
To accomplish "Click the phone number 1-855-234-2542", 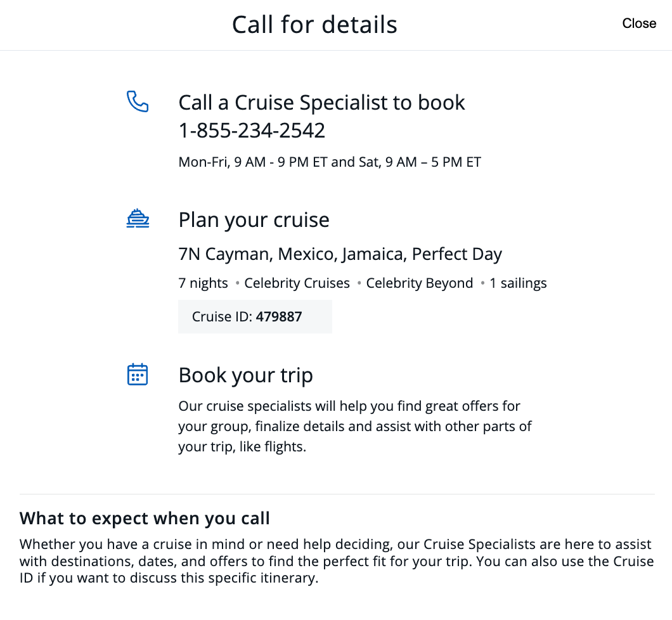I will (251, 130).
